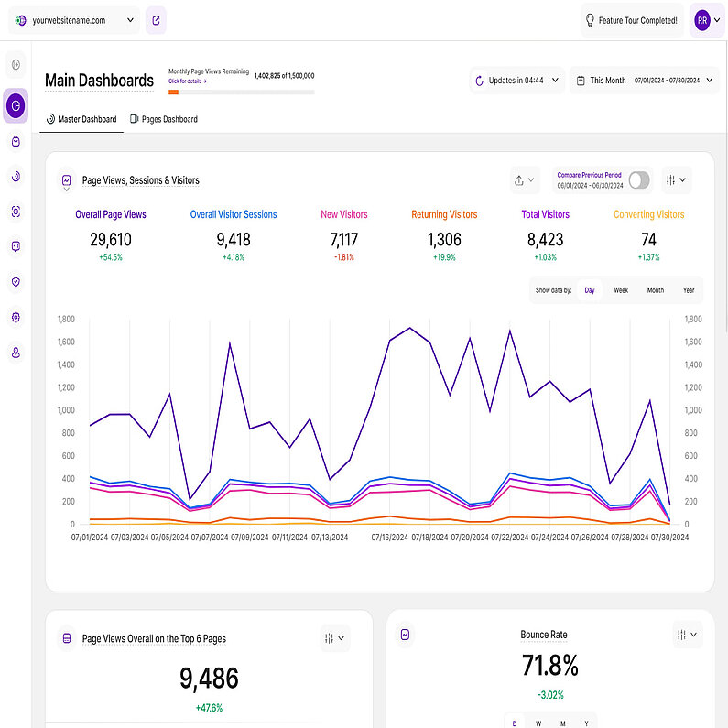Click the Feature Tour Completed button
728x728 pixels.
click(631, 19)
